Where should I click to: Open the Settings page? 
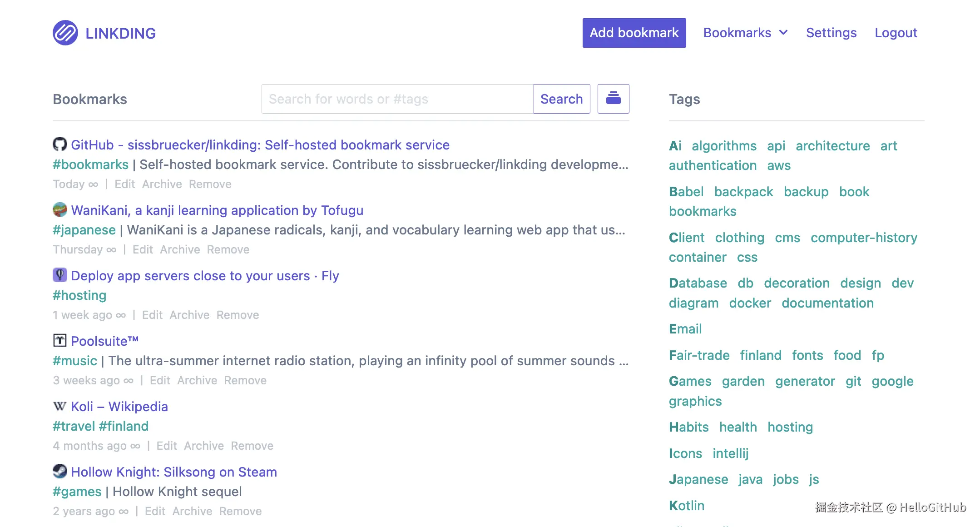tap(831, 33)
